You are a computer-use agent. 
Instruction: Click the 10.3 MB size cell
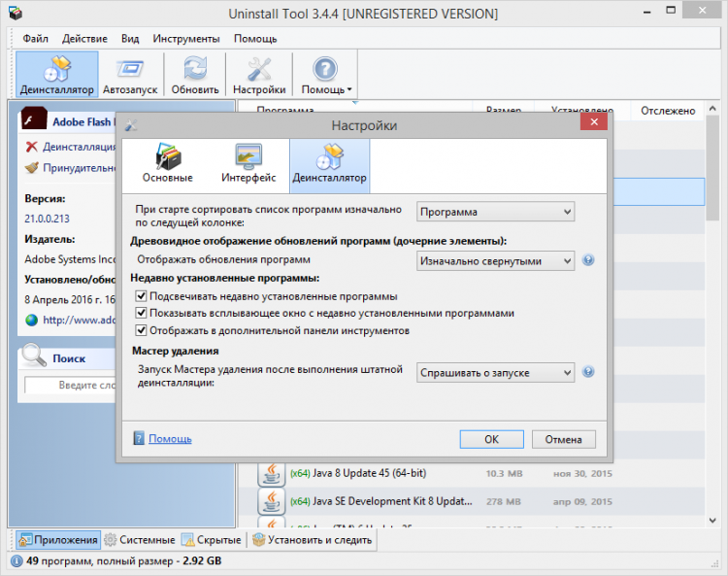coord(504,473)
